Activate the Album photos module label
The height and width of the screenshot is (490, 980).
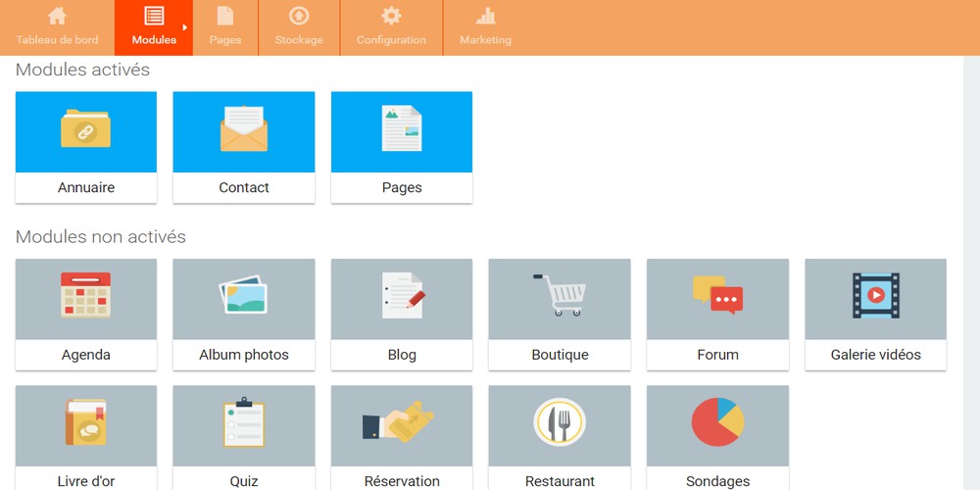244,355
